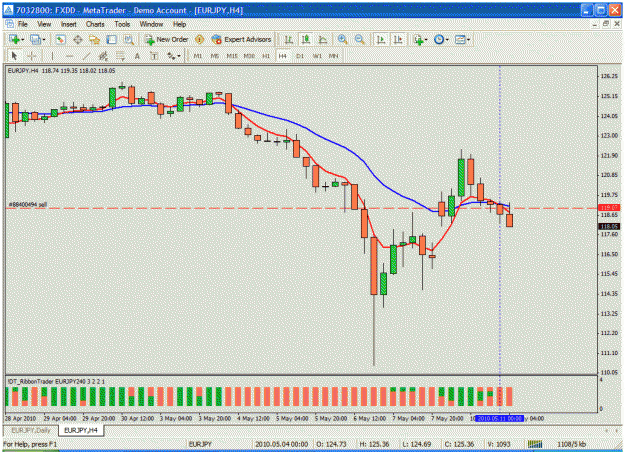The width and height of the screenshot is (625, 452).
Task: Open the Strategy Tester icon
Action: pyautogui.click(x=128, y=39)
